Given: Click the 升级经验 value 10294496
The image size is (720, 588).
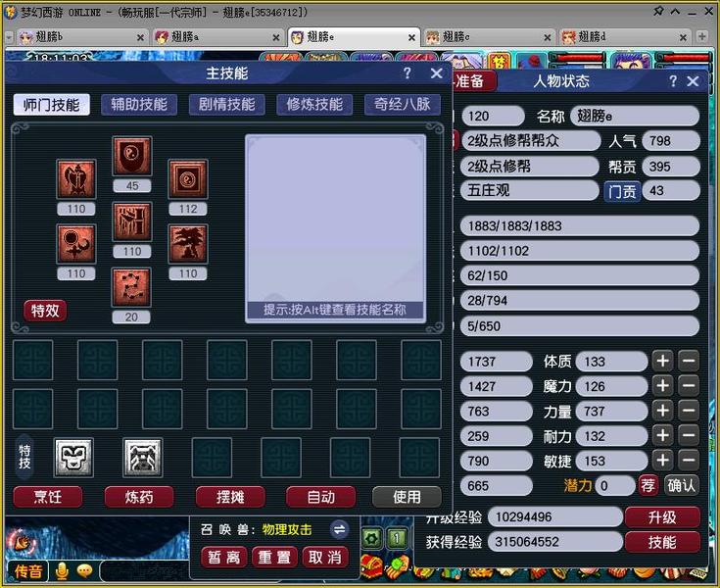Looking at the screenshot, I should pyautogui.click(x=554, y=517).
